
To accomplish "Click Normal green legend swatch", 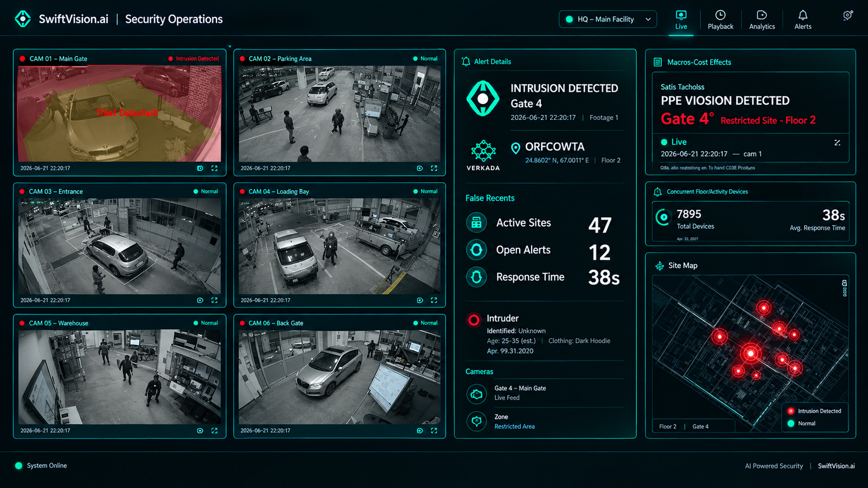I will click(x=791, y=423).
